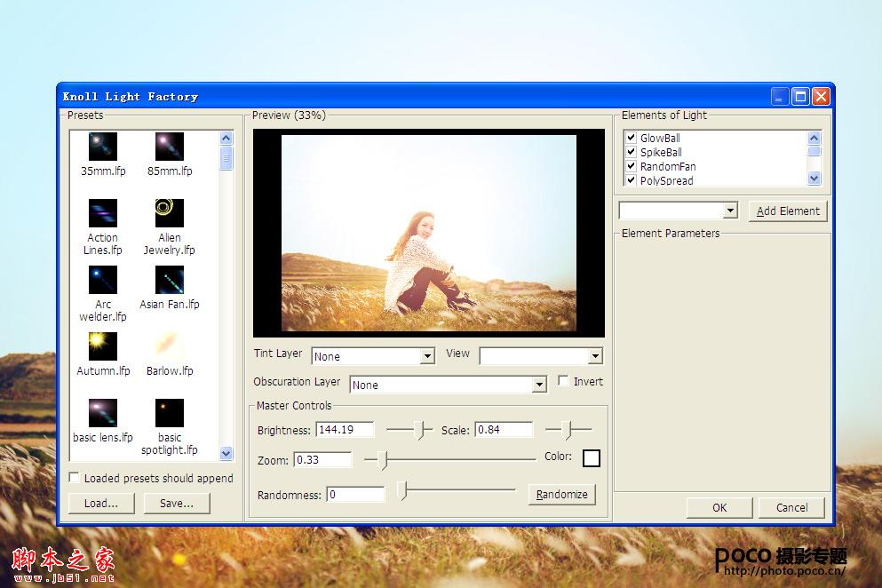
Task: Click the Randomize button
Action: [562, 494]
